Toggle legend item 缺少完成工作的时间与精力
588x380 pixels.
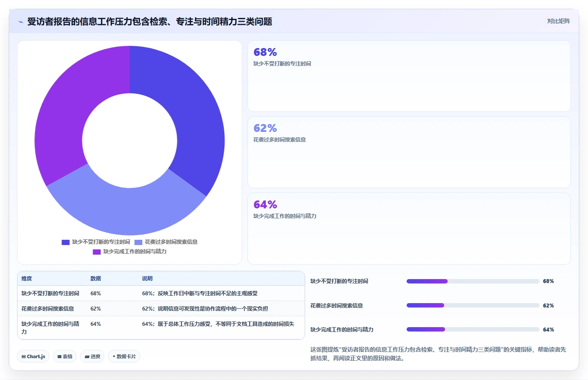coord(129,252)
